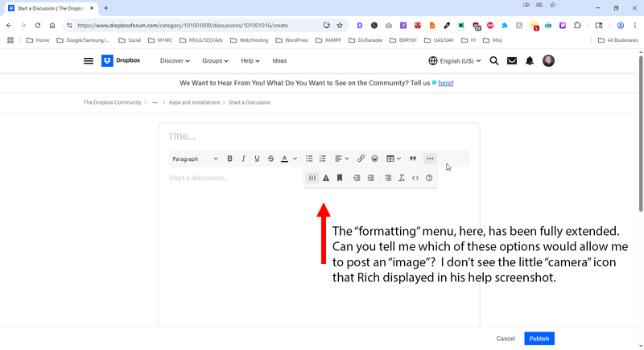Screen dimensions: 644x350
Task: Open notifications bell in the header
Action: click(530, 60)
